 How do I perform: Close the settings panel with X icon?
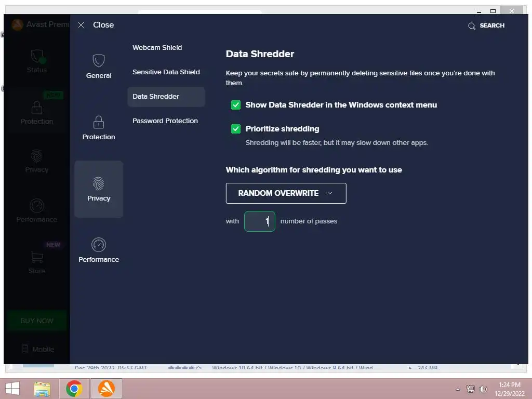pyautogui.click(x=81, y=25)
